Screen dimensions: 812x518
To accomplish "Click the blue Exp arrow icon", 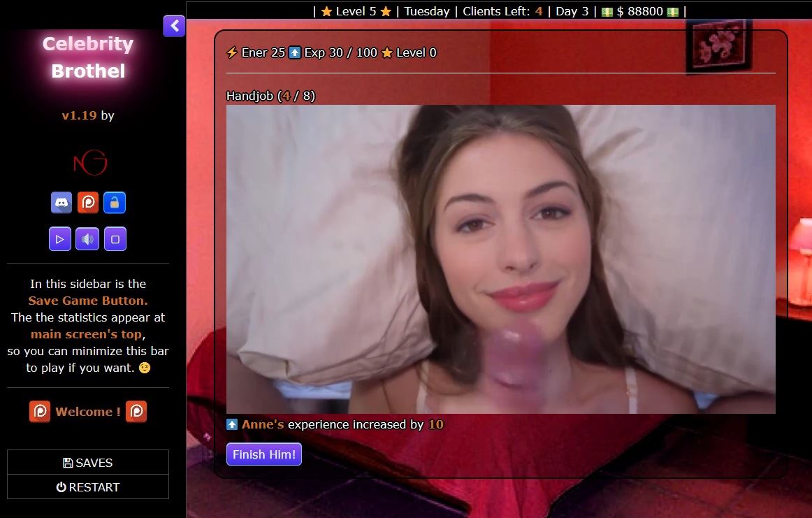I will pyautogui.click(x=293, y=52).
